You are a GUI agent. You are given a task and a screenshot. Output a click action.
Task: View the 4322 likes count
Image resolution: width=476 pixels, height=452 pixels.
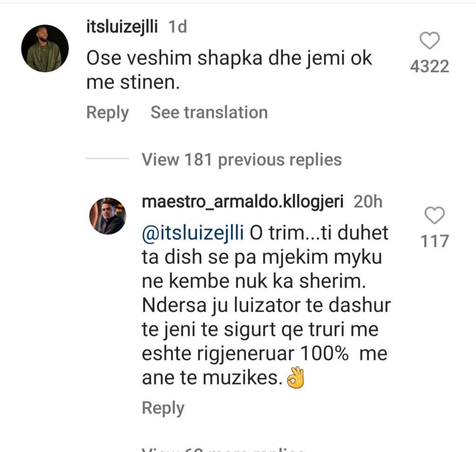coord(430,67)
